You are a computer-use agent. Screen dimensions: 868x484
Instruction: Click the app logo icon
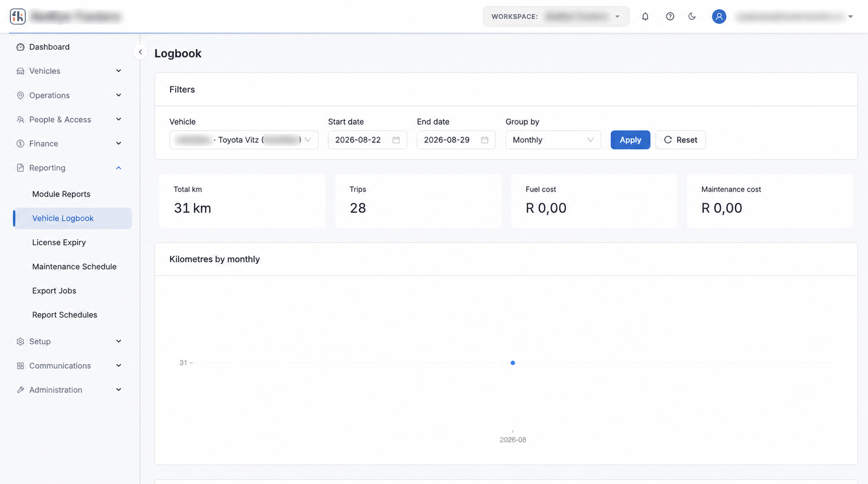pos(18,17)
